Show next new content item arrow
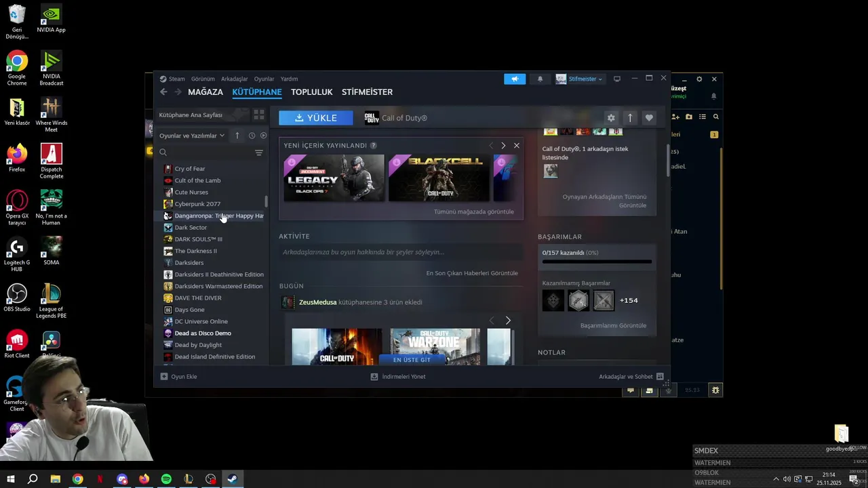868x488 pixels. (x=503, y=146)
